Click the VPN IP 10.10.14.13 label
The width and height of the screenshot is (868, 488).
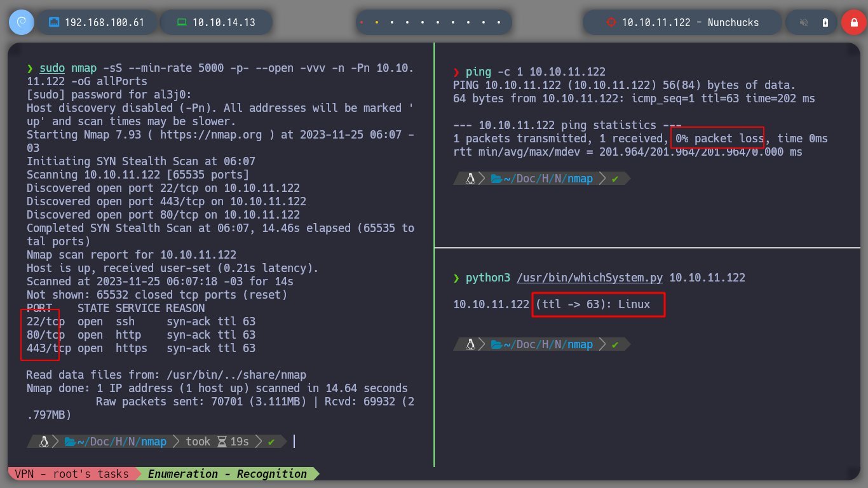224,22
